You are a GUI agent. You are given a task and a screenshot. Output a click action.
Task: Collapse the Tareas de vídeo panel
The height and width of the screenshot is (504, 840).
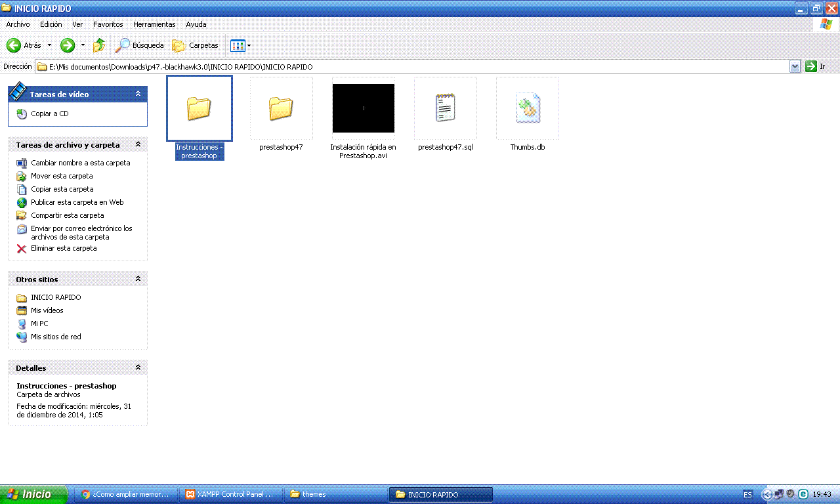coord(138,94)
